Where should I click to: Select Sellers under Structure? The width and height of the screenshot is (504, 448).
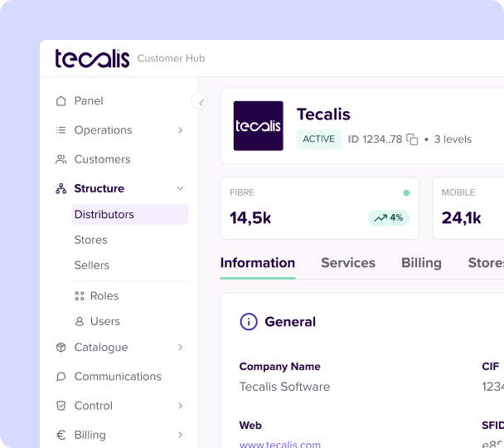tap(92, 265)
